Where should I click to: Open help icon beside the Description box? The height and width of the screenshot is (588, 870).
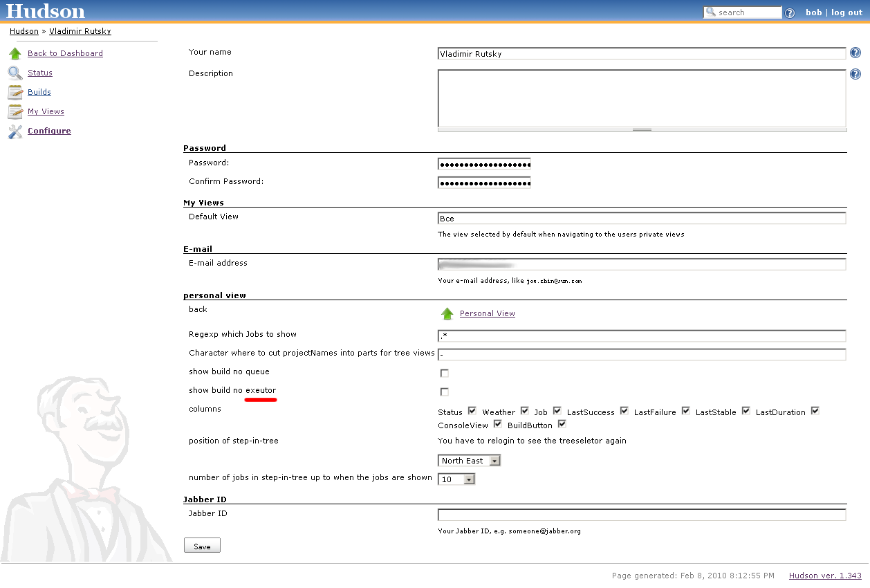[855, 74]
